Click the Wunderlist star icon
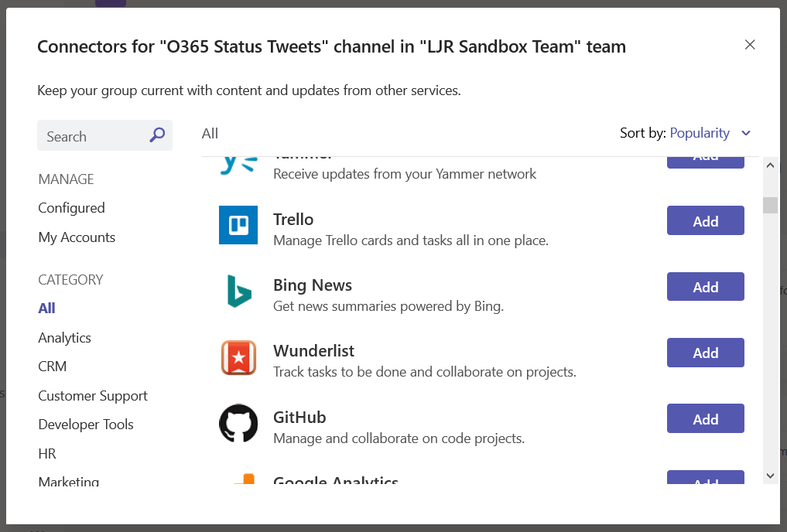The image size is (787, 532). 239,357
